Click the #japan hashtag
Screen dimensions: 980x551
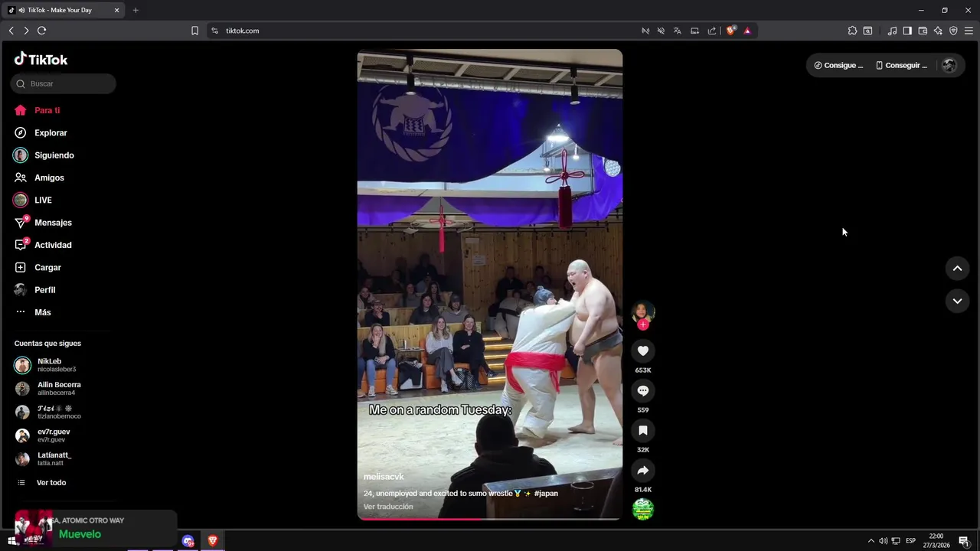point(546,494)
